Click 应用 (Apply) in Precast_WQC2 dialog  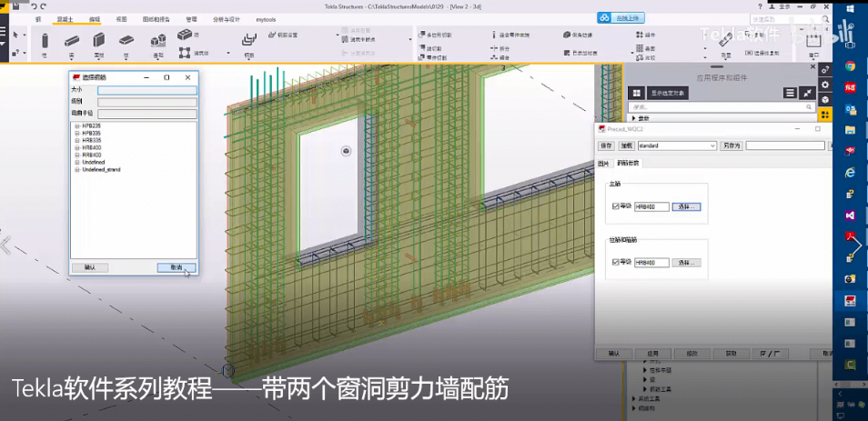coord(653,354)
